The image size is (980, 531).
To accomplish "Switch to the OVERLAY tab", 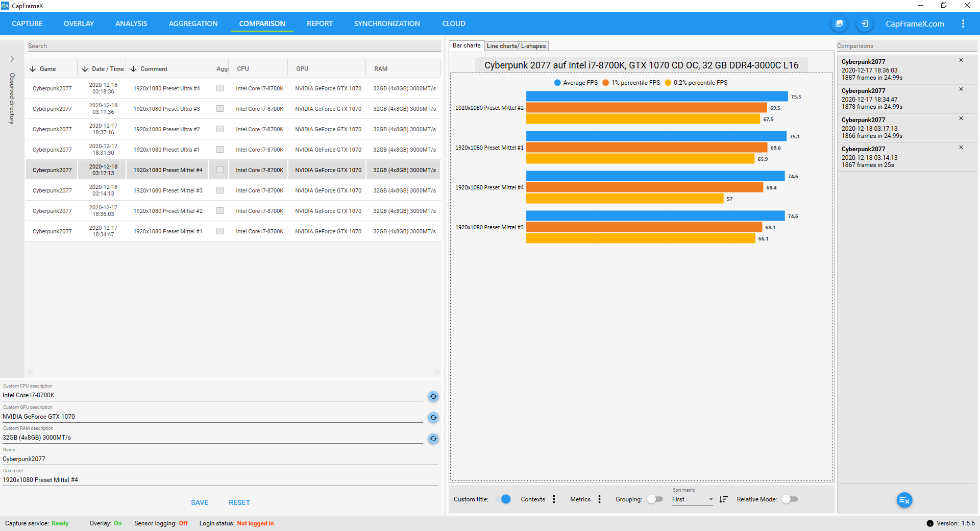I will point(79,23).
